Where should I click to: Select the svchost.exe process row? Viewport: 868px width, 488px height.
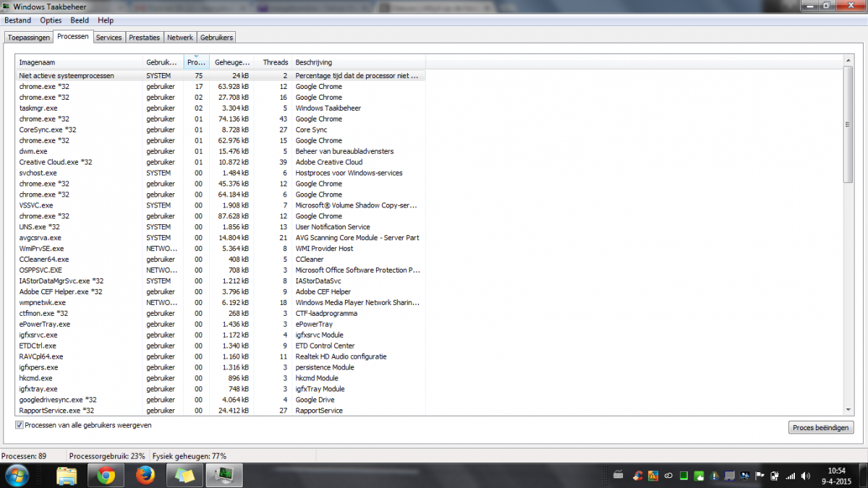click(x=220, y=173)
